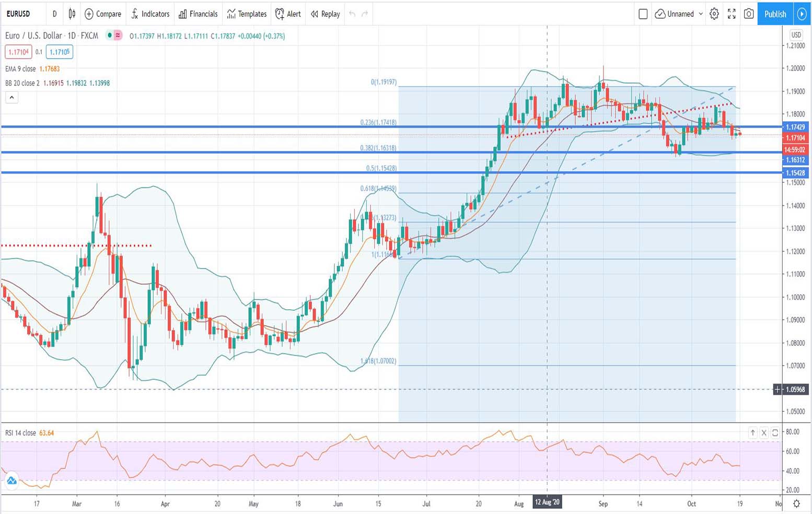Image resolution: width=812 pixels, height=514 pixels.
Task: Enter fullscreen mode
Action: tap(732, 14)
